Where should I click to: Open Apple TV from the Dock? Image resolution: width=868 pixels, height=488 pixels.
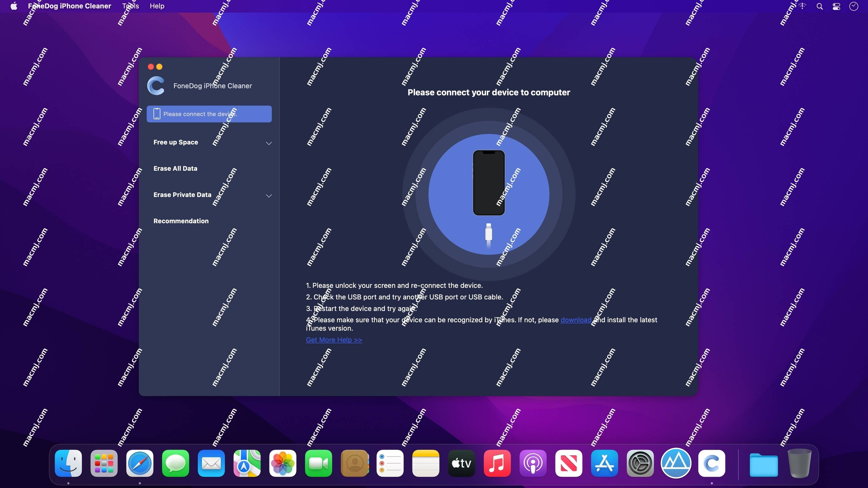click(x=461, y=463)
